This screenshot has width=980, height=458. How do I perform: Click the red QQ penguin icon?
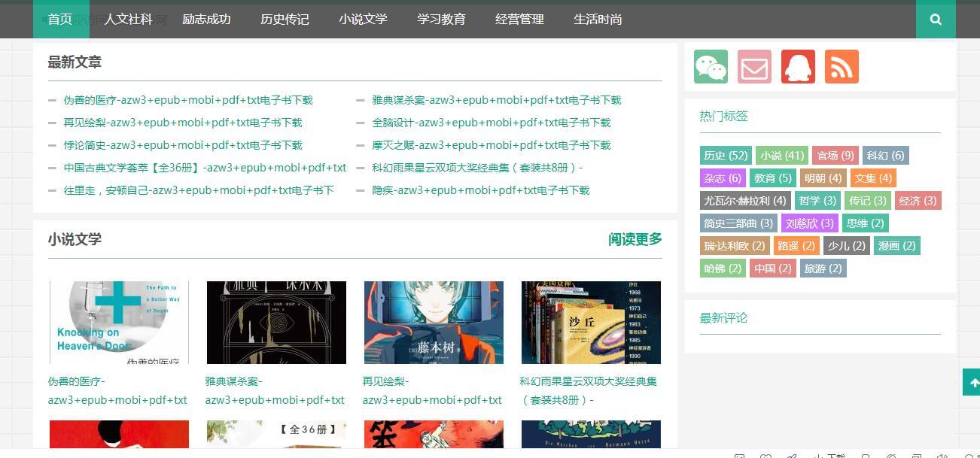797,66
